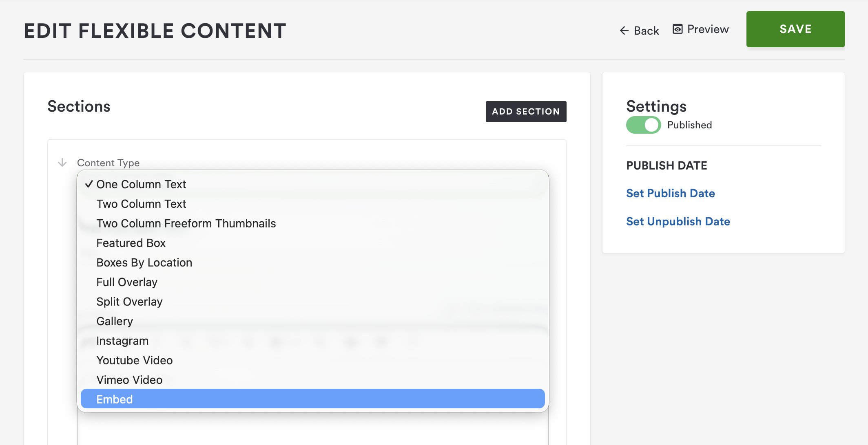The width and height of the screenshot is (868, 445).
Task: Pick Instagram from content types
Action: tap(122, 341)
